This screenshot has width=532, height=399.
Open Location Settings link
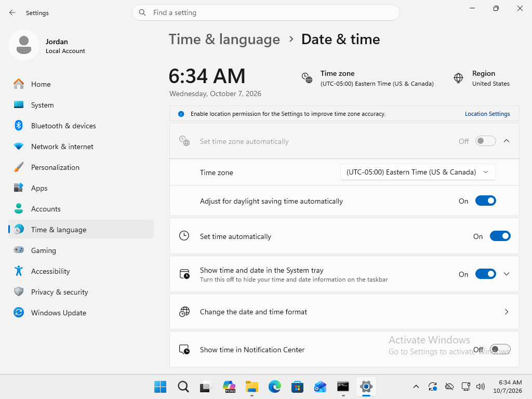pos(487,114)
